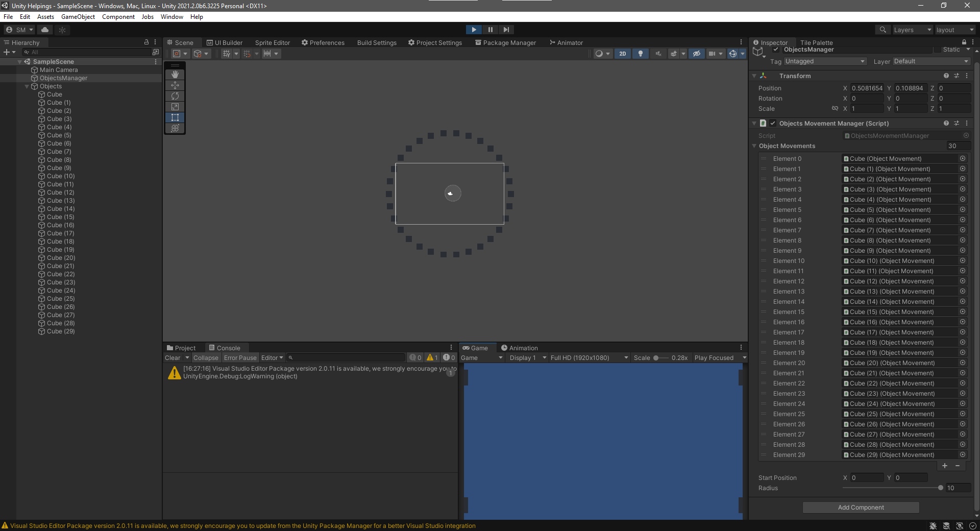Select the Rect tool
Viewport: 980px width, 531px height.
175,117
